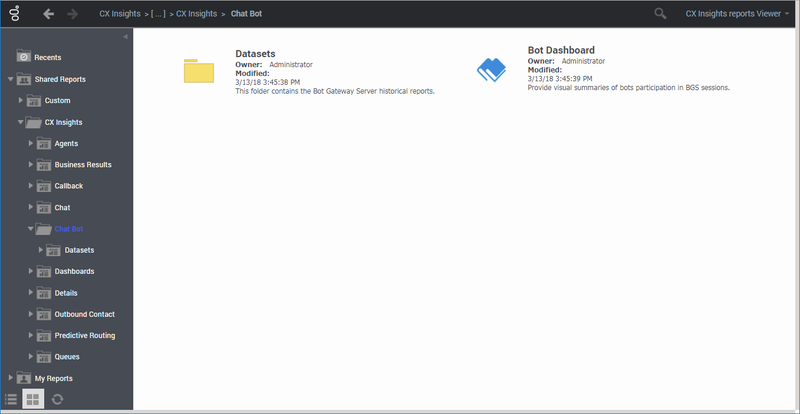Expand the My Reports tree node

pos(11,378)
